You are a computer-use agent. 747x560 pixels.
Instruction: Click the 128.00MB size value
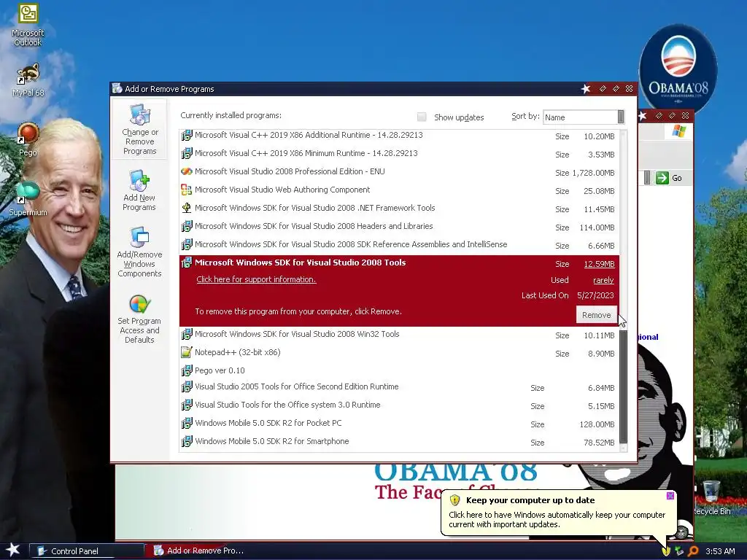tap(597, 424)
